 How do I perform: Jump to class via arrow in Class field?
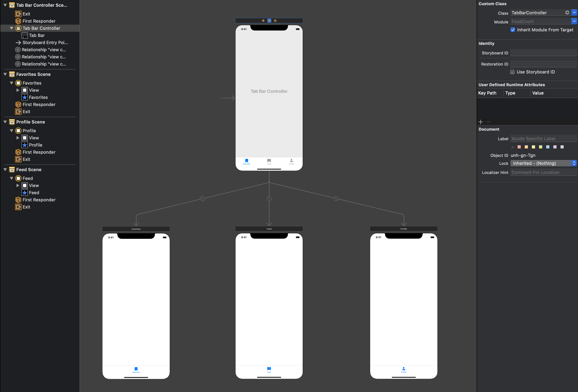click(567, 13)
